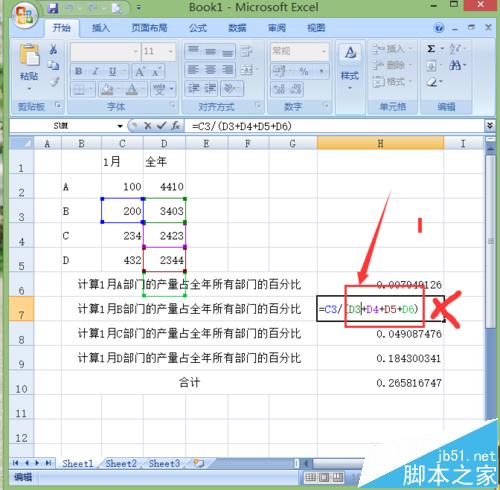The height and width of the screenshot is (490, 500).
Task: Center text horizontally in cell
Action: (210, 70)
